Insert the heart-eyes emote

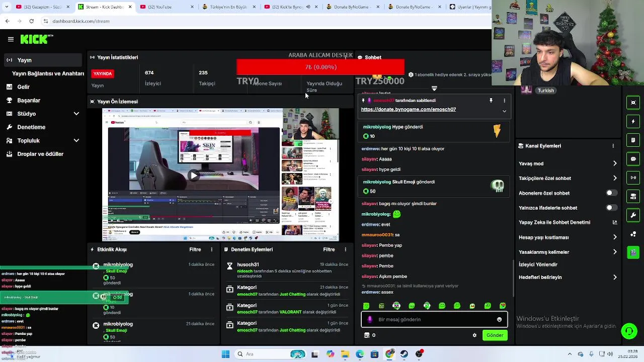[x=503, y=306]
